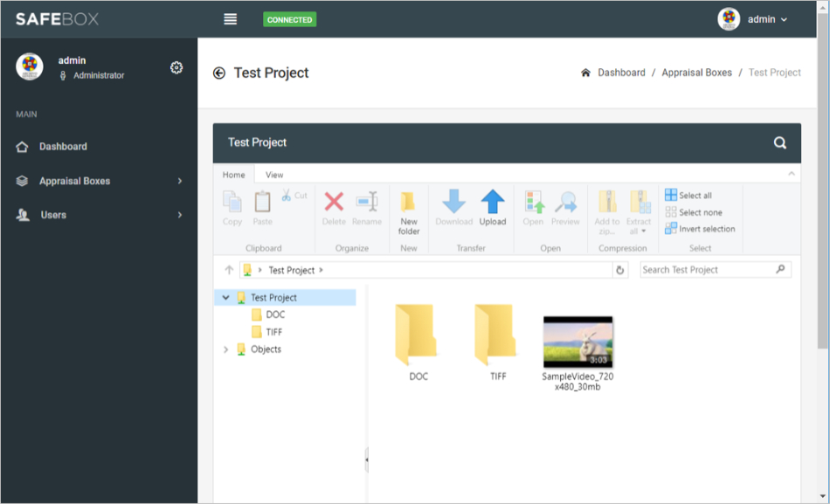This screenshot has height=504, width=830.
Task: Go to Dashboard in the sidebar
Action: pos(63,147)
